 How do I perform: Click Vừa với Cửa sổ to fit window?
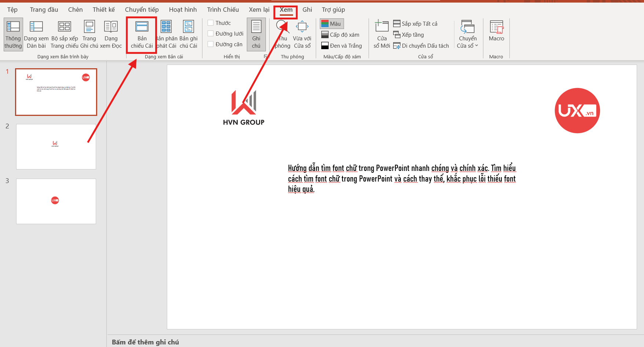tap(302, 34)
